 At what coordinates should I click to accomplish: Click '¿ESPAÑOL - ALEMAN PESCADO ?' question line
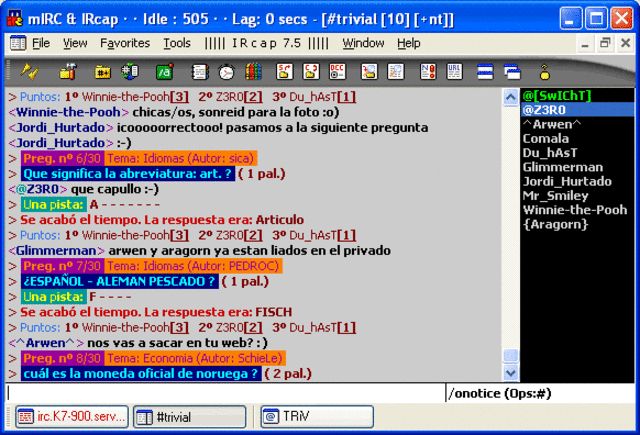pos(120,281)
